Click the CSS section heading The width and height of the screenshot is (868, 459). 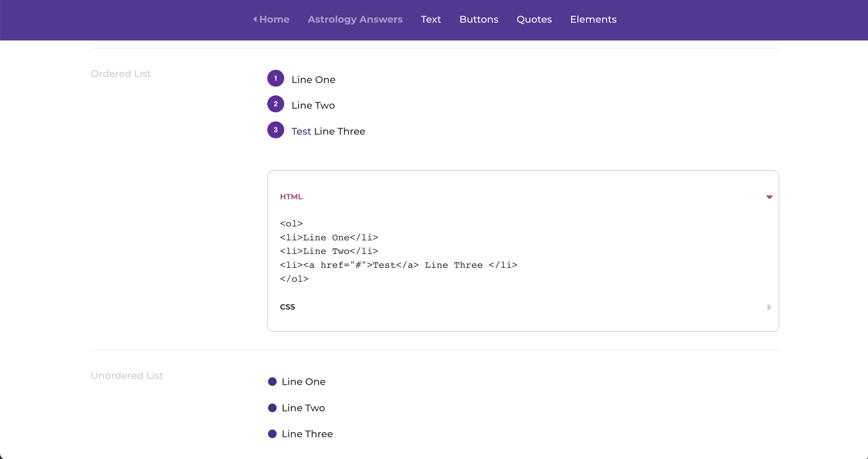(288, 307)
